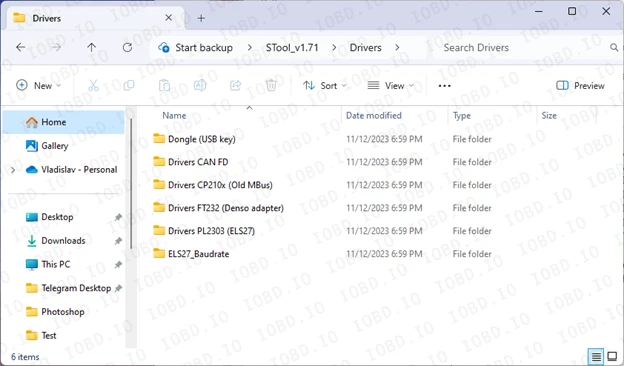624x366 pixels.
Task: Expand chevron after Drivers breadcrumb
Action: coord(397,48)
